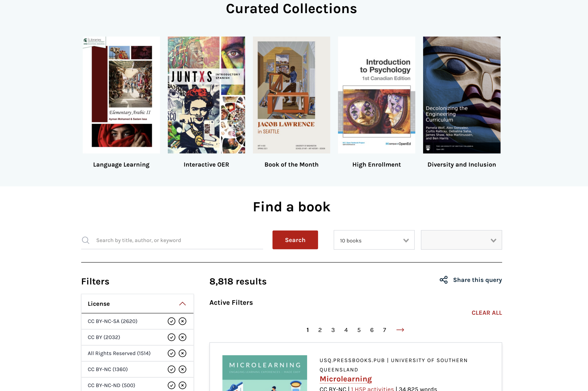Include the CC BY-NC-SA license filter
The width and height of the screenshot is (588, 391).
point(171,321)
